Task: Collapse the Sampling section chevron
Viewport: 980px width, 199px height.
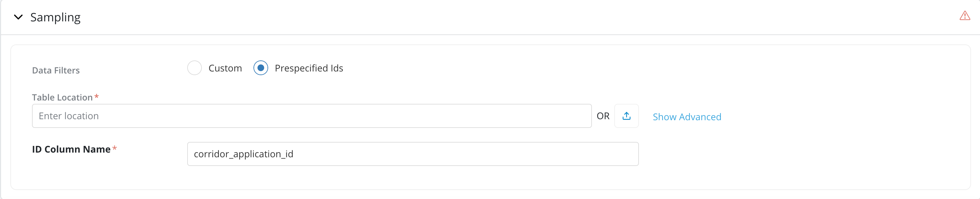Action: tap(18, 17)
